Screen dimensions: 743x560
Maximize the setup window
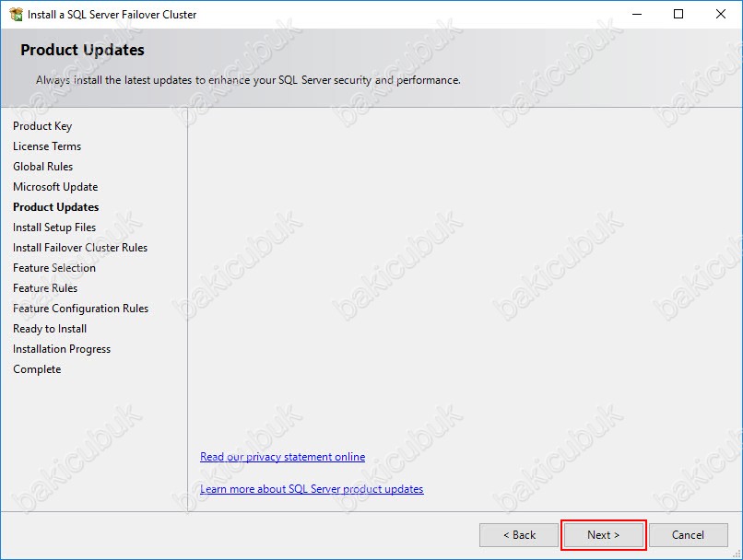click(678, 14)
